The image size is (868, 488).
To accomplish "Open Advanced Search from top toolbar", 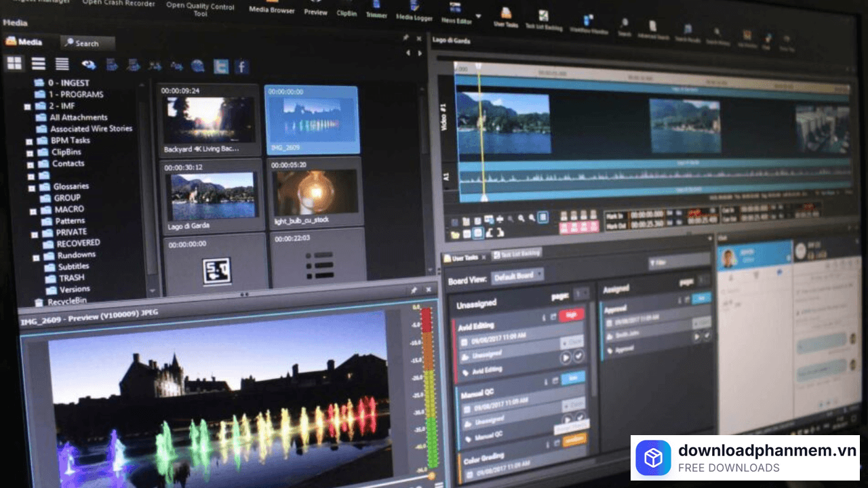I will [653, 29].
